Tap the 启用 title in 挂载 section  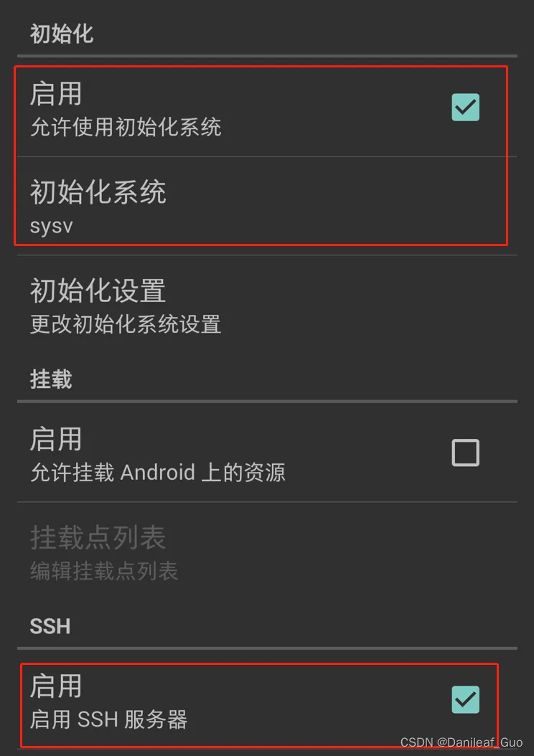[56, 439]
